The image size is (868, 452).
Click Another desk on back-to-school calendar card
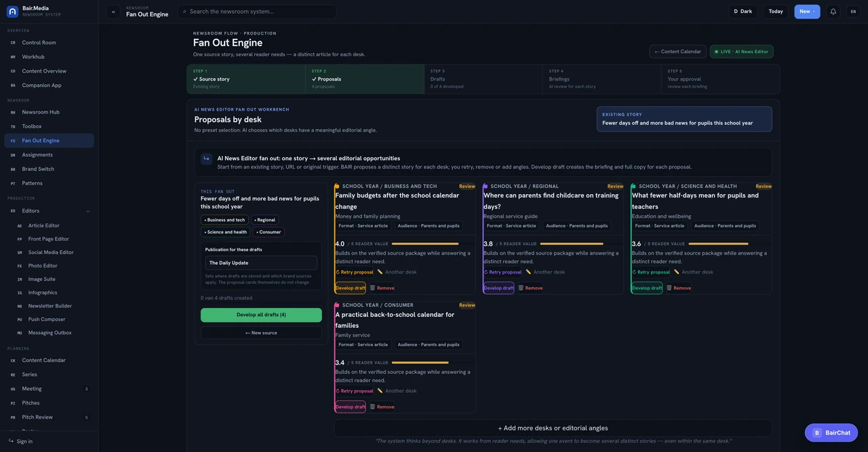[x=397, y=391]
